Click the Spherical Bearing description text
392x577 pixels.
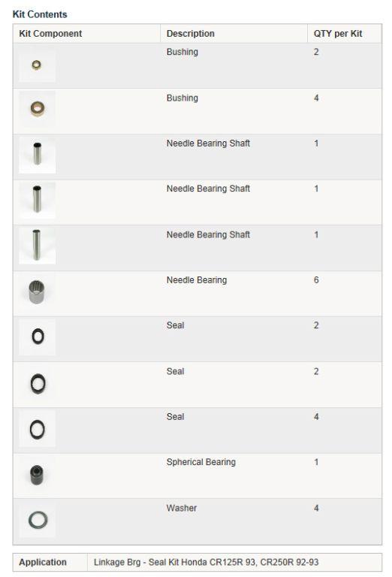point(201,462)
